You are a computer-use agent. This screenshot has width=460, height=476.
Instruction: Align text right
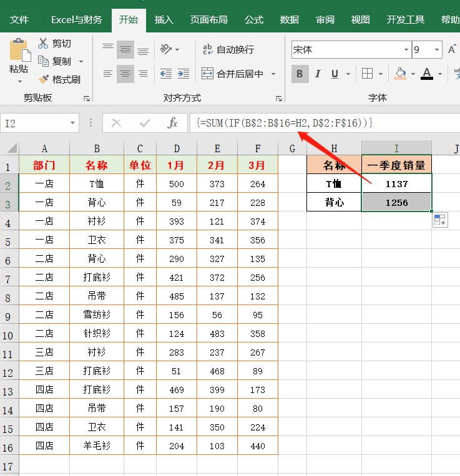143,74
